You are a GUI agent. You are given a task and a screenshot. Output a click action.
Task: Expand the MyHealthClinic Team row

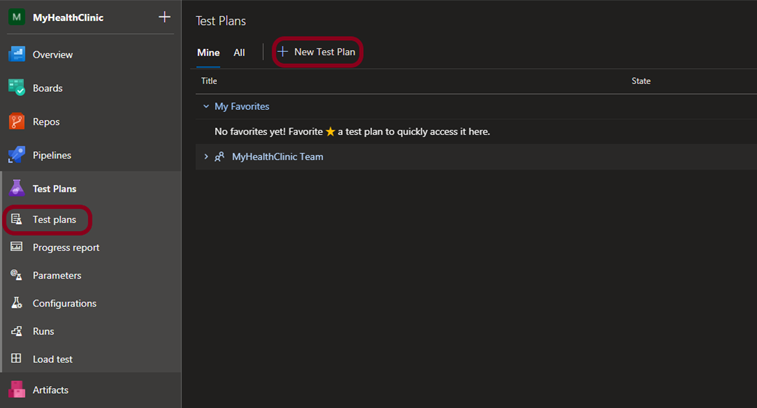click(x=206, y=156)
